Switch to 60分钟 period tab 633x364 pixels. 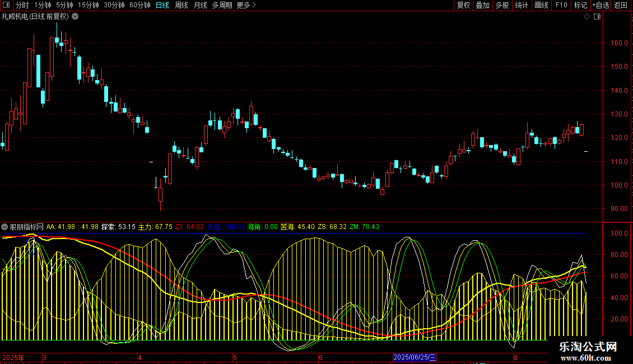pyautogui.click(x=139, y=5)
